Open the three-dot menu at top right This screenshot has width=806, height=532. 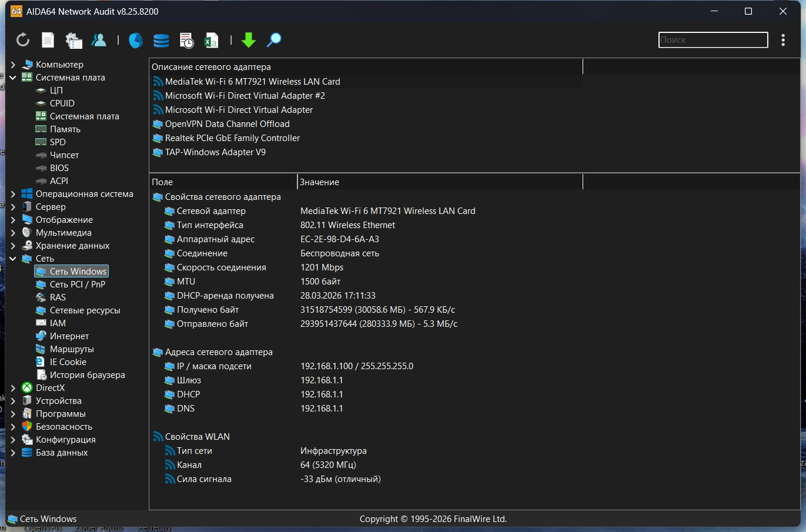coord(783,40)
